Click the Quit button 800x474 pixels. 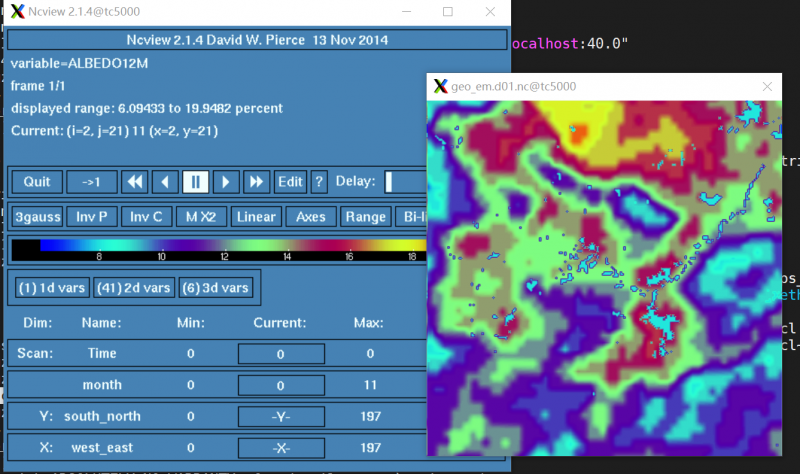pos(37,181)
